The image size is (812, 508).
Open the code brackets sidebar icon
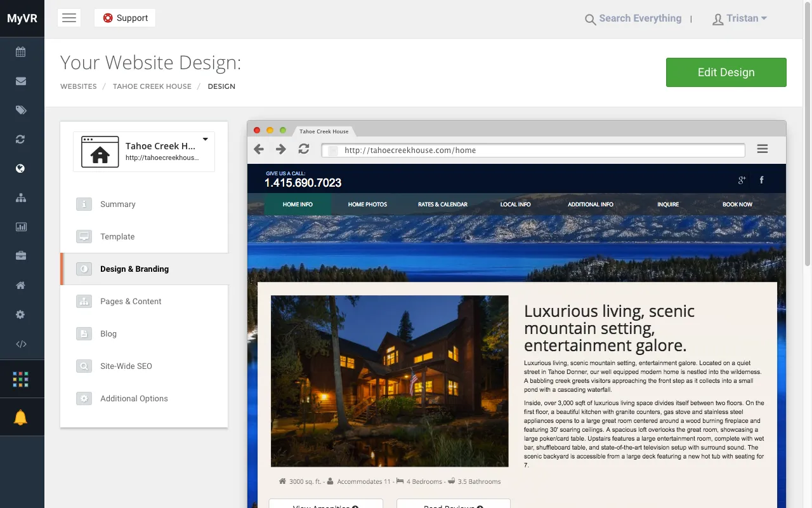[21, 344]
